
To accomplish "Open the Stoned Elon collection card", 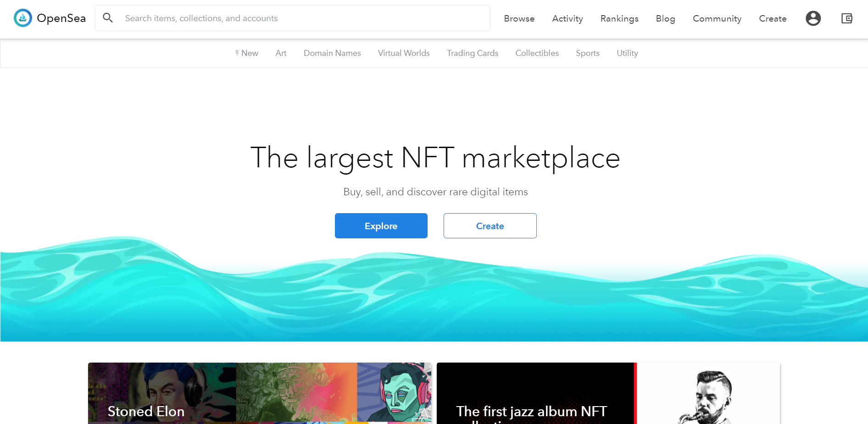I will tap(260, 393).
